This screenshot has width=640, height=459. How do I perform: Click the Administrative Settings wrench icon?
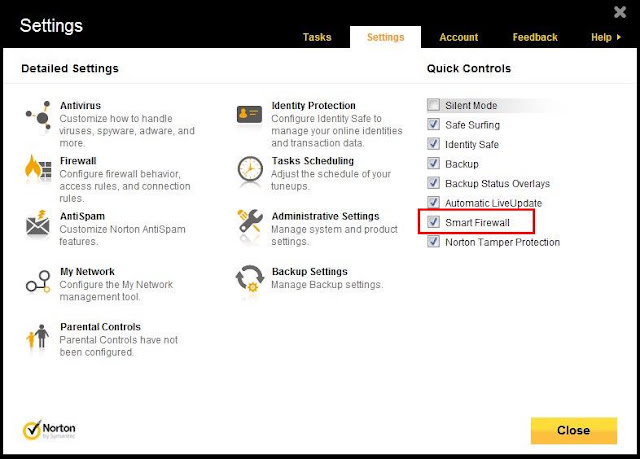click(250, 222)
